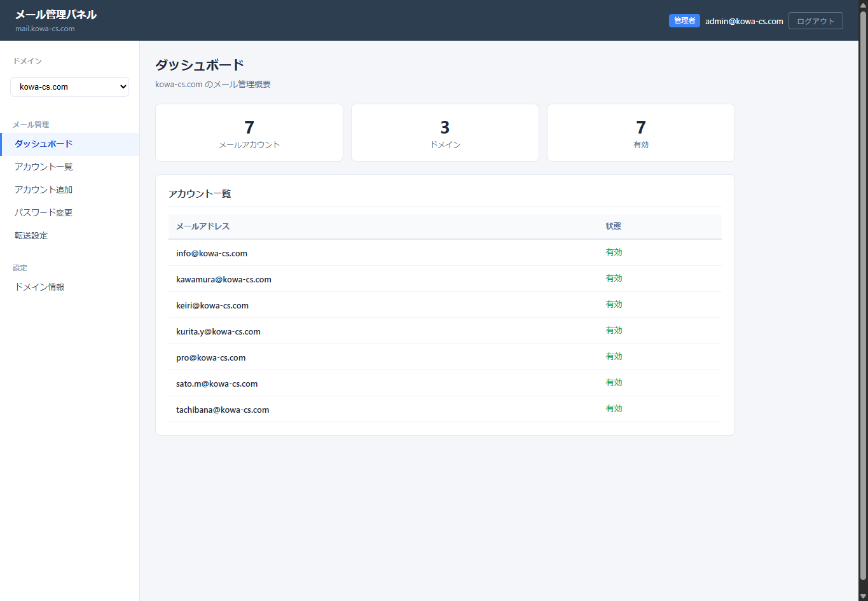Open 転送設定 in the sidebar
Viewport: 868px width, 601px height.
click(31, 236)
